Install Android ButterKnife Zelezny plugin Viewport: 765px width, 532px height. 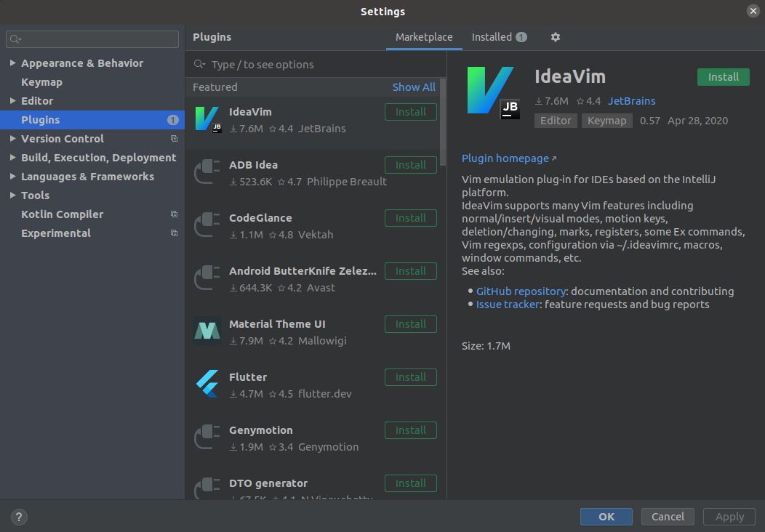pyautogui.click(x=411, y=271)
